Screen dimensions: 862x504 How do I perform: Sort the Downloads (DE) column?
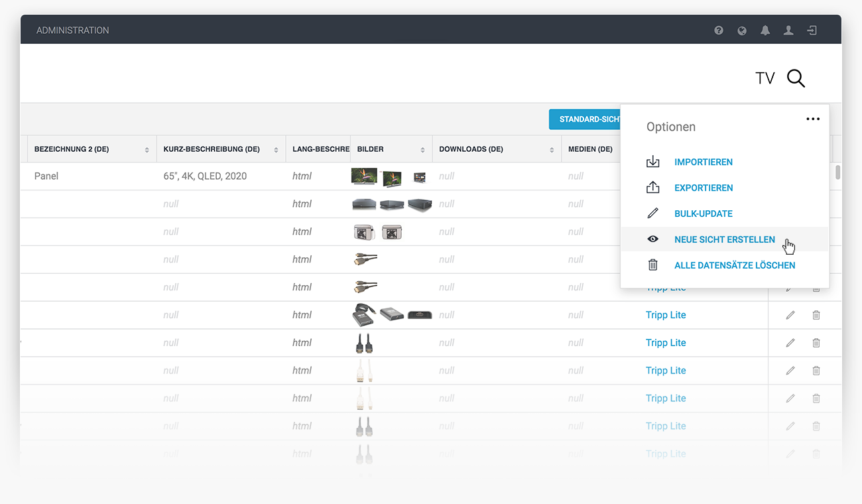click(552, 150)
